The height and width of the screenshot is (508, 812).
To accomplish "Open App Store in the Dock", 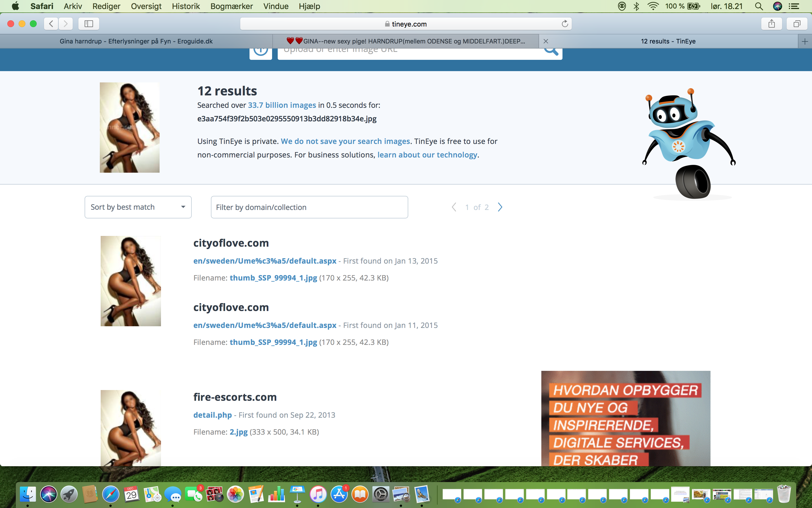I will (x=339, y=494).
